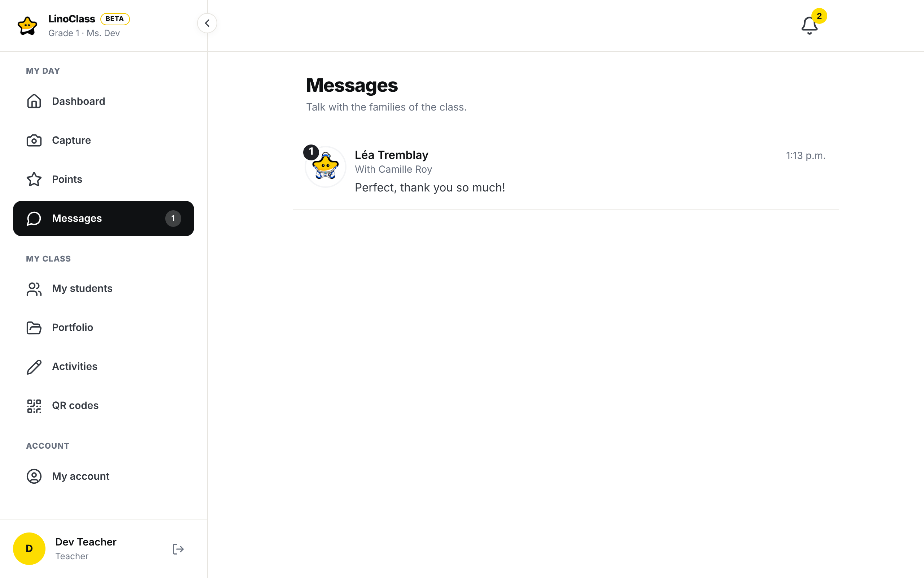Viewport: 924px width, 578px height.
Task: Click the My account person icon
Action: [34, 476]
